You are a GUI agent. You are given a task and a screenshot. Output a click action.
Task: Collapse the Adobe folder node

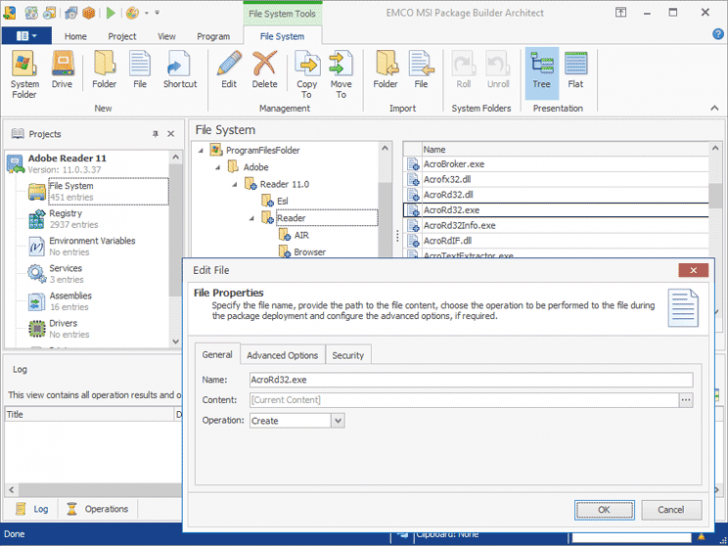pyautogui.click(x=218, y=167)
